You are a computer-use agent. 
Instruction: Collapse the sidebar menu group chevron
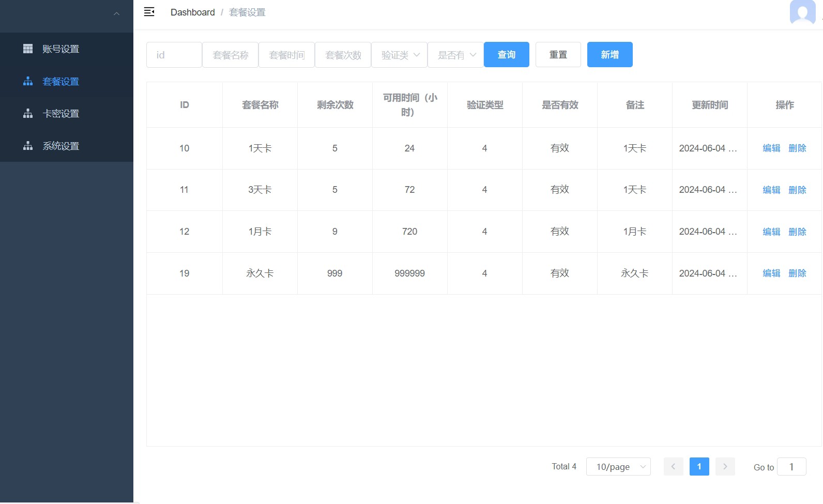(x=116, y=14)
